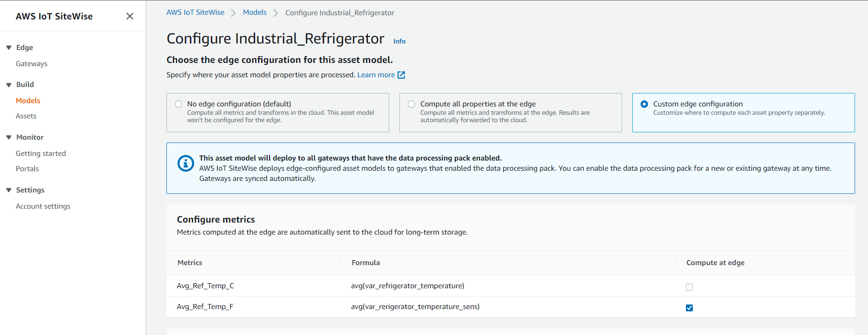This screenshot has width=868, height=335.
Task: Click the Compute at edge column header
Action: [x=715, y=263]
